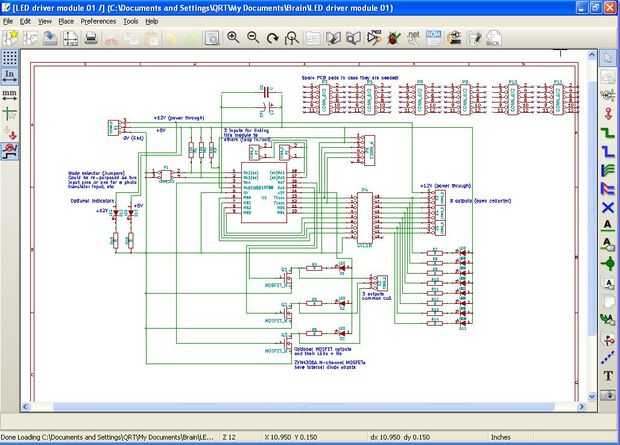Select the Place wire tool

click(x=608, y=132)
